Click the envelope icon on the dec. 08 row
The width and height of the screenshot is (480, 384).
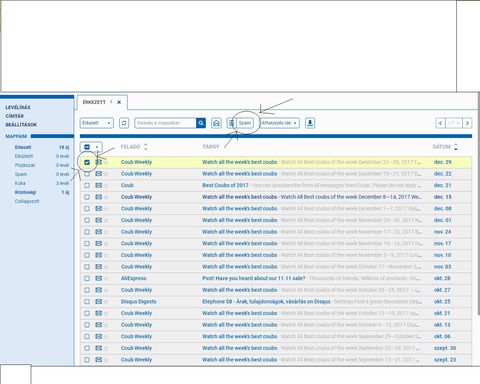(x=99, y=209)
